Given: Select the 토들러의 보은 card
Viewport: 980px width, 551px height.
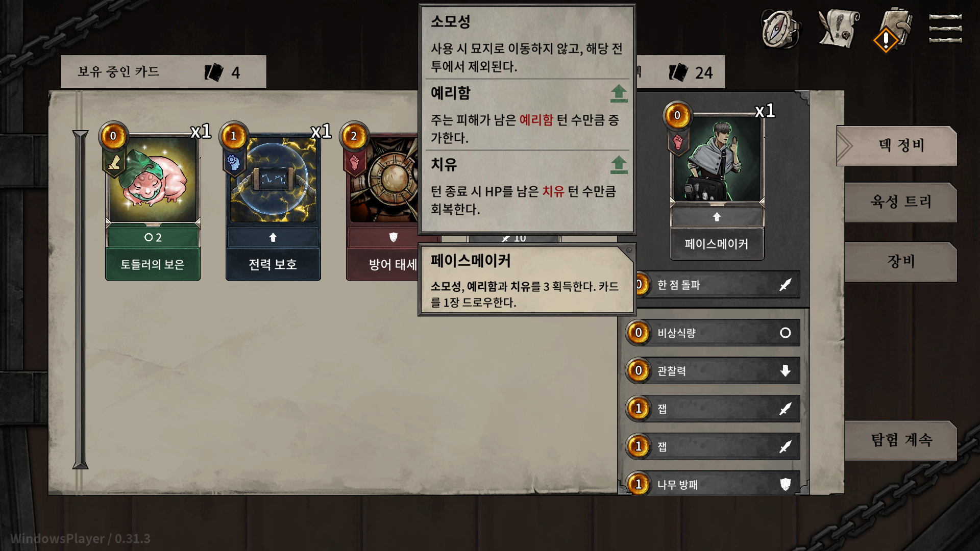Looking at the screenshot, I should [153, 203].
